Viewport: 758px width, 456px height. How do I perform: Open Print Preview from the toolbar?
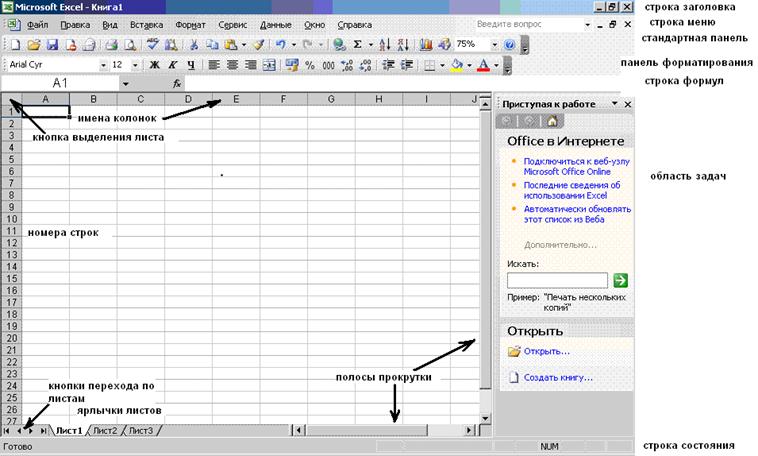[130, 44]
